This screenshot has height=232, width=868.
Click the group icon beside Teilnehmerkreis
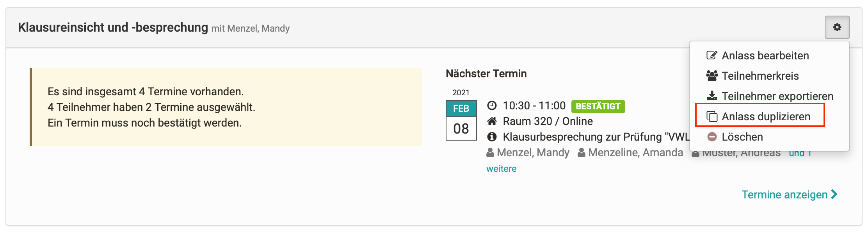pos(712,76)
